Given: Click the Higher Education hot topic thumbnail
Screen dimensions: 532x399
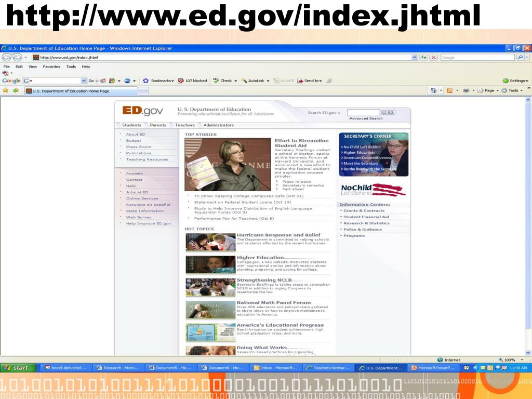Looking at the screenshot, I should [210, 264].
